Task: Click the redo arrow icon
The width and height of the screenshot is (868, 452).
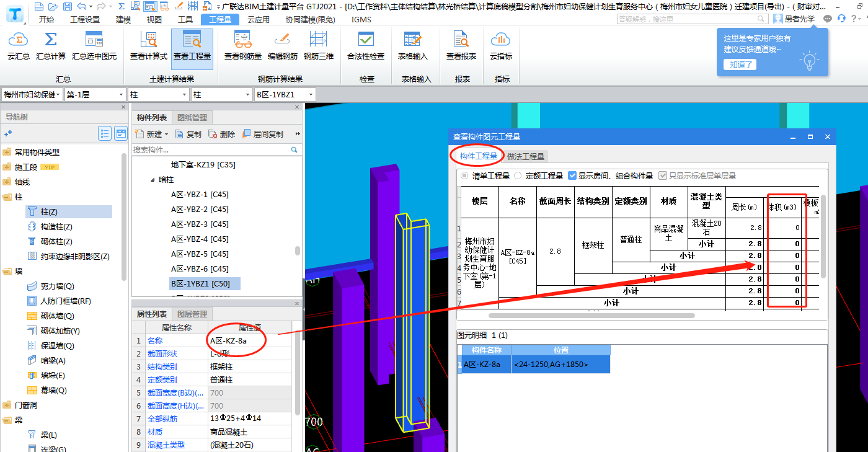Action: click(100, 7)
